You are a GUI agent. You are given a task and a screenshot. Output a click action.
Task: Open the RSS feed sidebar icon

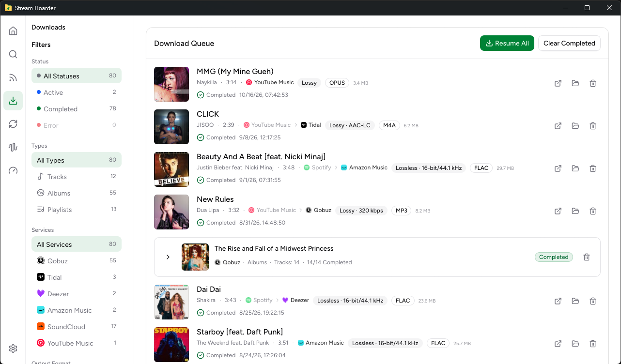click(x=13, y=77)
